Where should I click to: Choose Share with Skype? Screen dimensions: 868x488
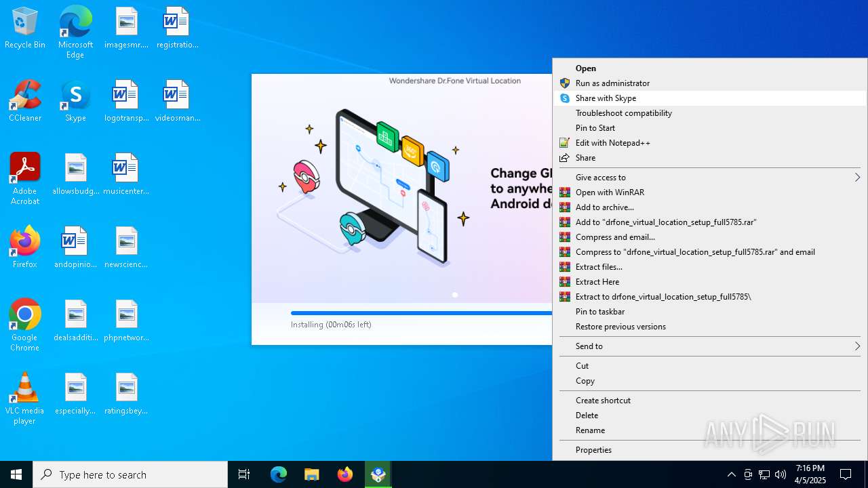(x=711, y=98)
